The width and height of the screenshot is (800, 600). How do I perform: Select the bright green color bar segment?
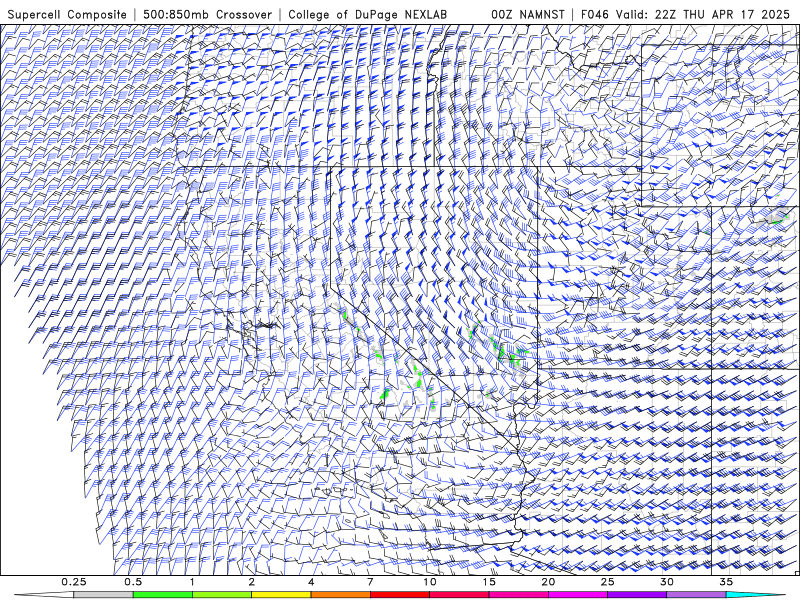tap(163, 595)
